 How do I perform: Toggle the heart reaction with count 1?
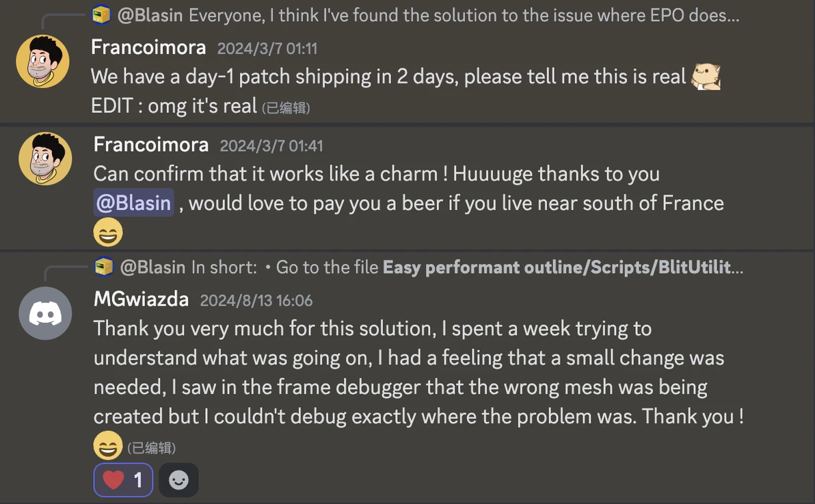(123, 480)
